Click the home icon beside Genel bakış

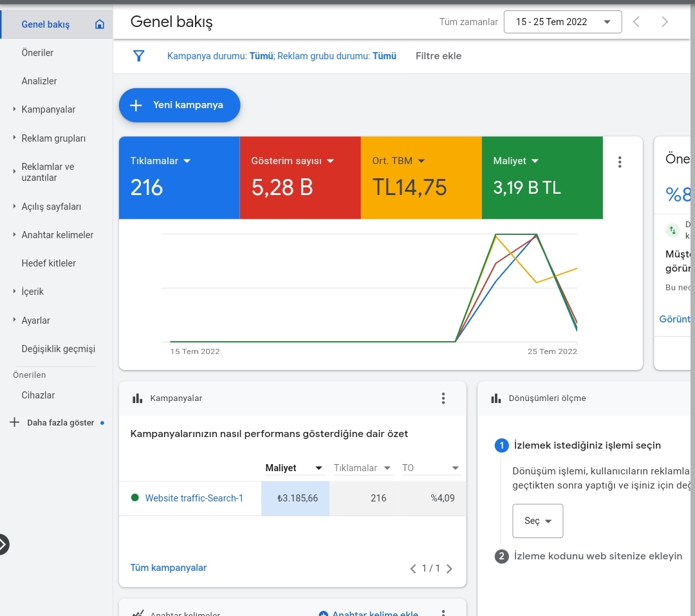pyautogui.click(x=100, y=24)
